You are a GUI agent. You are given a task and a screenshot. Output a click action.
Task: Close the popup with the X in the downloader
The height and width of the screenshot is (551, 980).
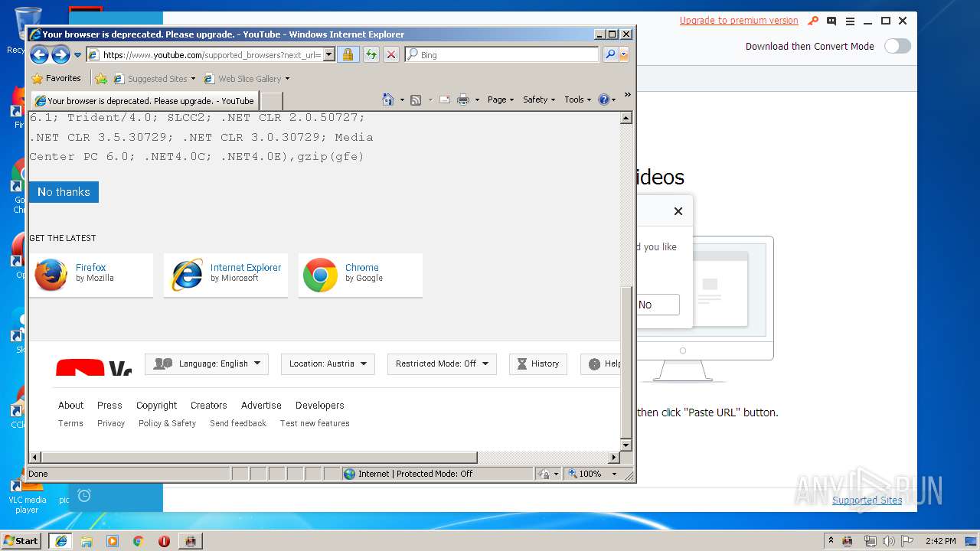point(678,211)
